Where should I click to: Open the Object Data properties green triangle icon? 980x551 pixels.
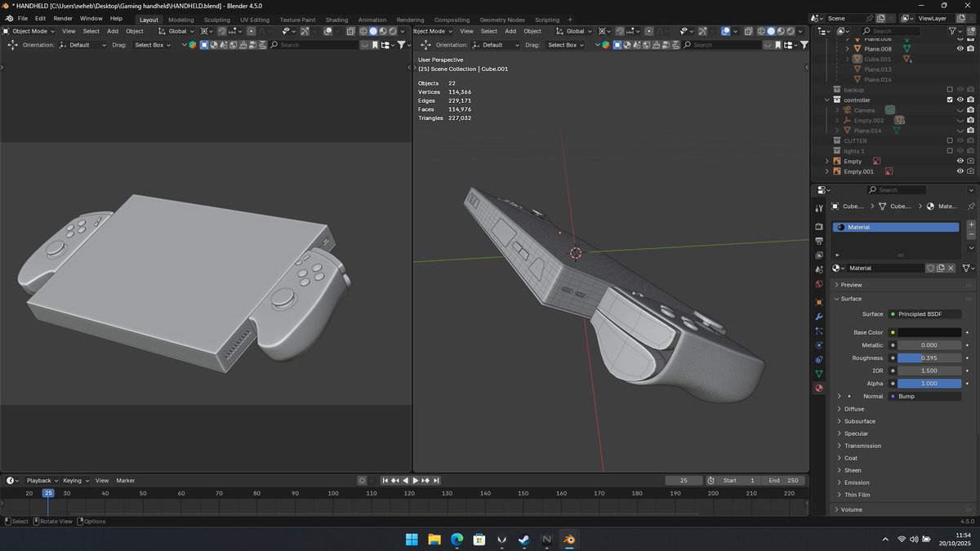pyautogui.click(x=819, y=374)
